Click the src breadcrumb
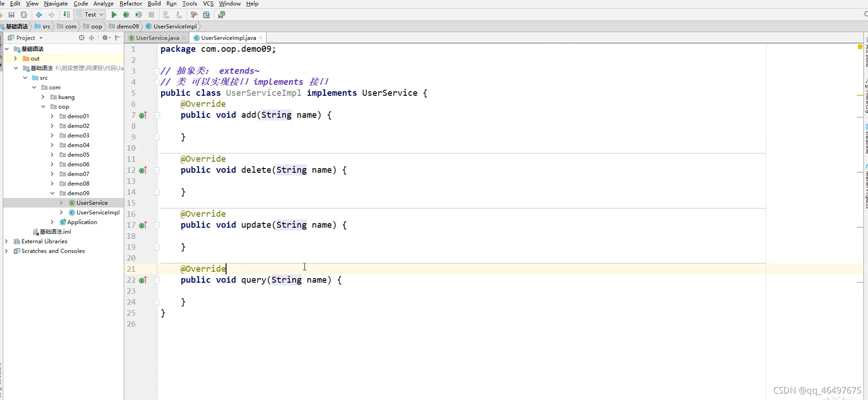 (x=43, y=27)
